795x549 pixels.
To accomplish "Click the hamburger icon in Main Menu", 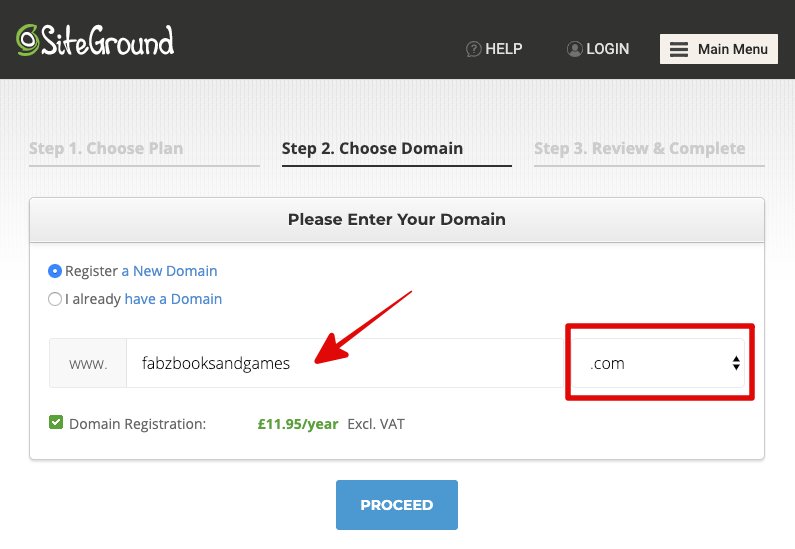I will (679, 49).
